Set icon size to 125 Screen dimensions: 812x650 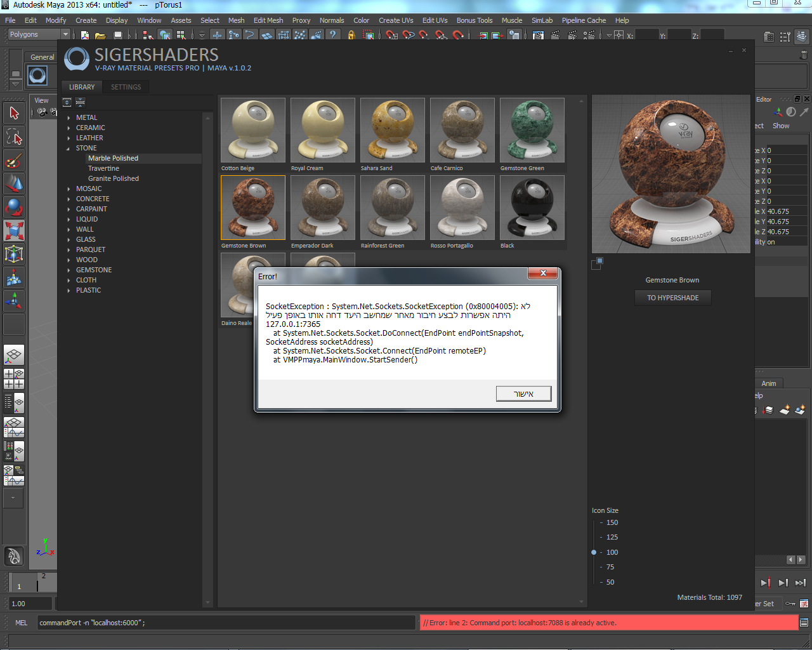tap(612, 538)
